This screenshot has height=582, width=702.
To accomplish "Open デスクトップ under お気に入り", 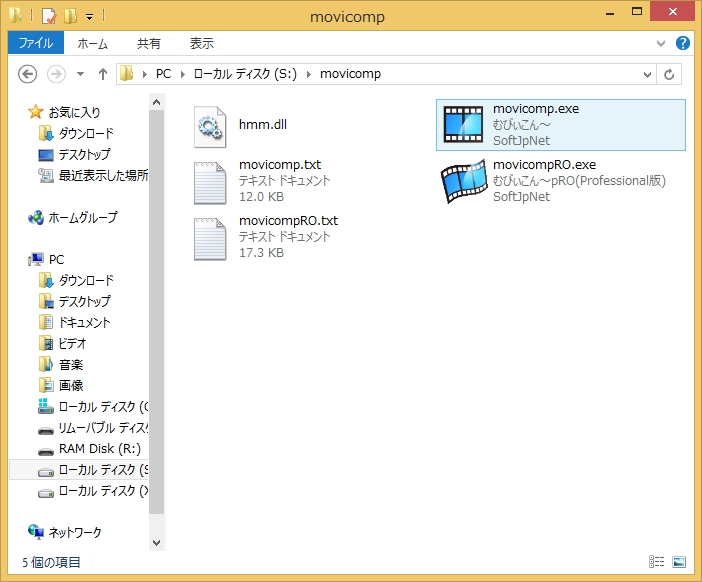I will pos(85,154).
